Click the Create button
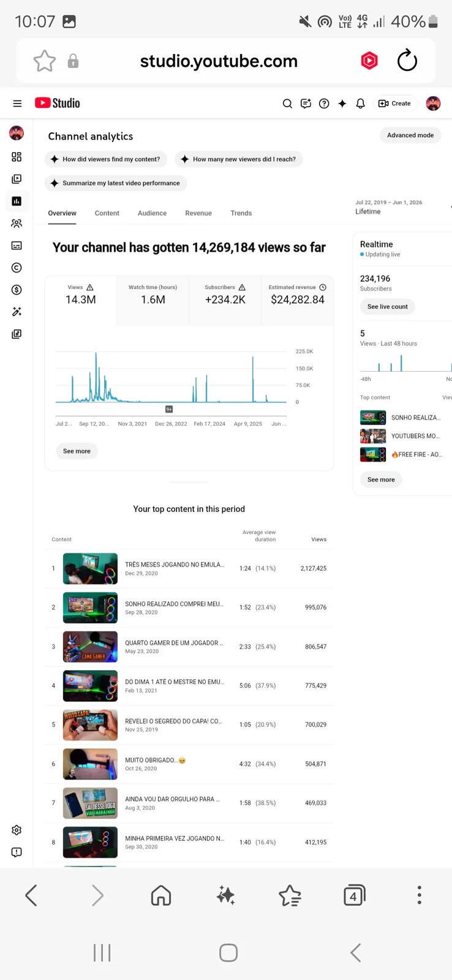452x980 pixels. pos(395,104)
